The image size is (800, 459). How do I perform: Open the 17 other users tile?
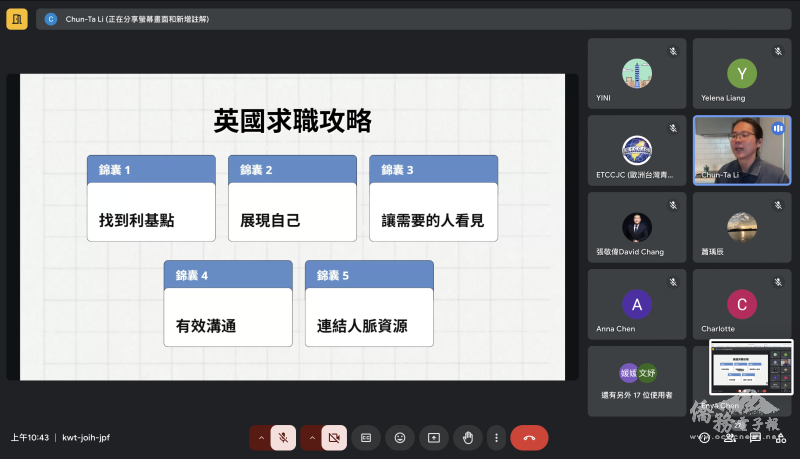tap(637, 381)
